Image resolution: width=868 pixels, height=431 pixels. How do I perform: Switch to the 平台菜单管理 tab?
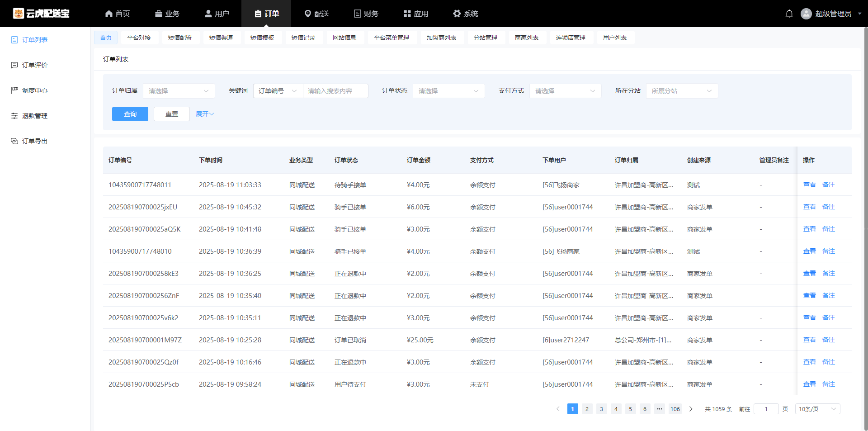(392, 38)
